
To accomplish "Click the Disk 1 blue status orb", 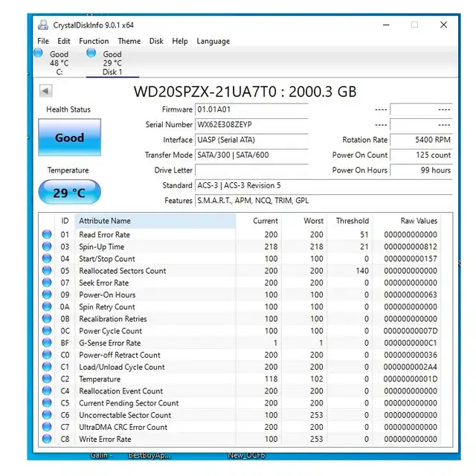I will (x=91, y=53).
